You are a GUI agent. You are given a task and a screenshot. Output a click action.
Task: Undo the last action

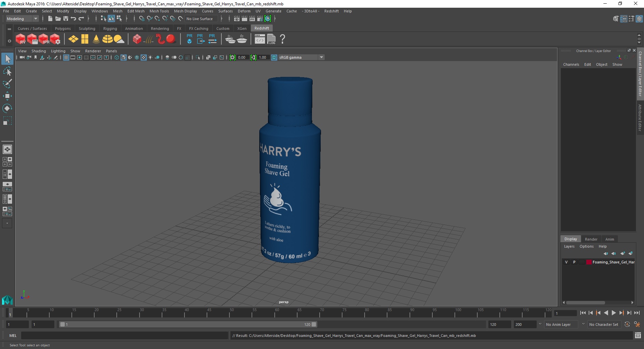pyautogui.click(x=73, y=19)
